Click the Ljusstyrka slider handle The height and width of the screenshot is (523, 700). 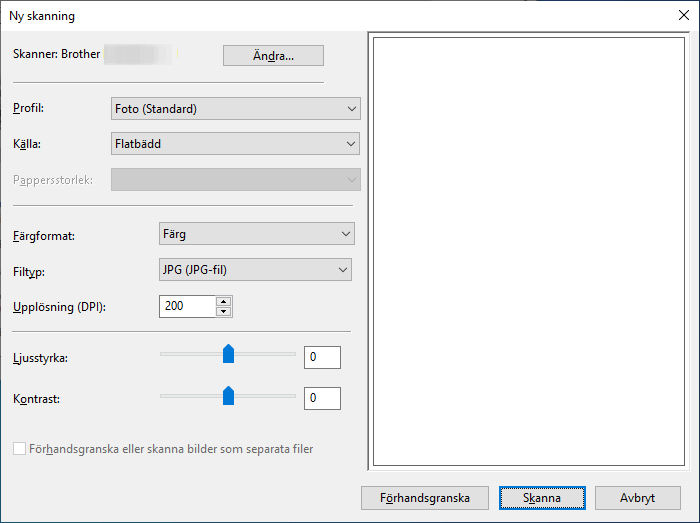228,353
